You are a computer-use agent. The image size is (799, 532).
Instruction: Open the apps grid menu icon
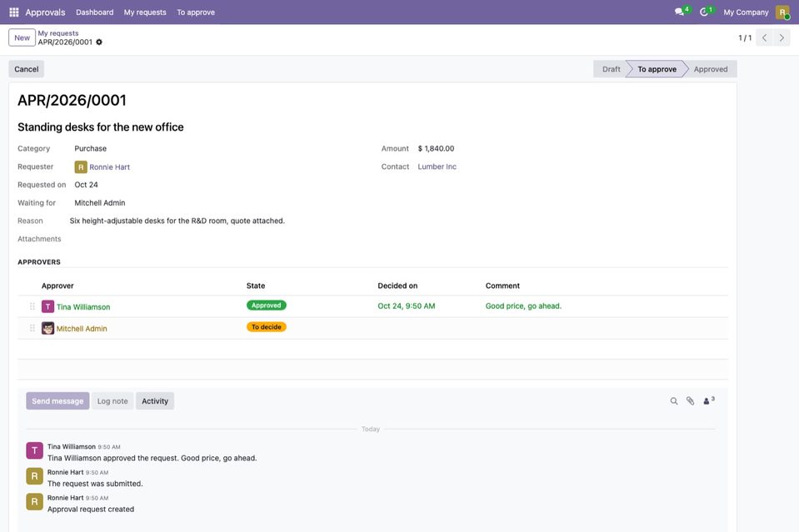[14, 12]
